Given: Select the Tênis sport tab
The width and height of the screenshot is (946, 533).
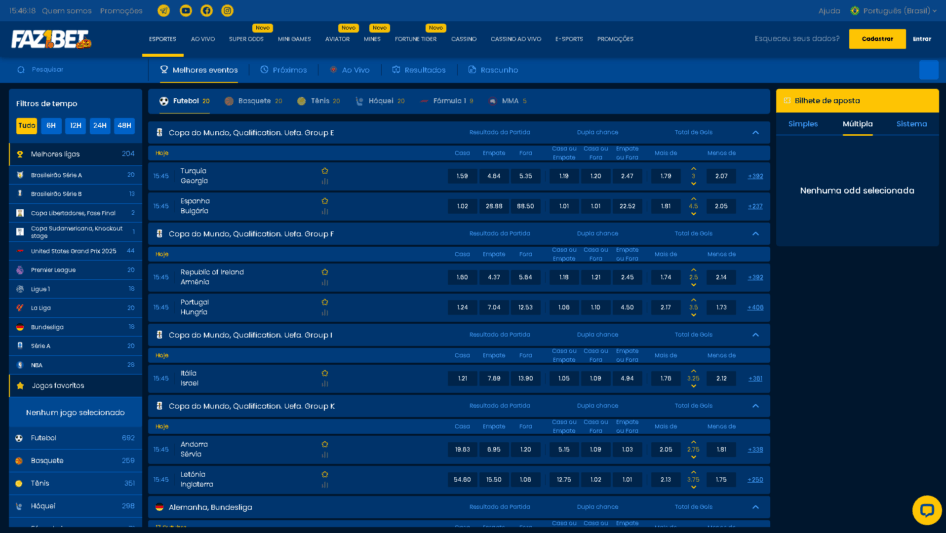Looking at the screenshot, I should 319,101.
